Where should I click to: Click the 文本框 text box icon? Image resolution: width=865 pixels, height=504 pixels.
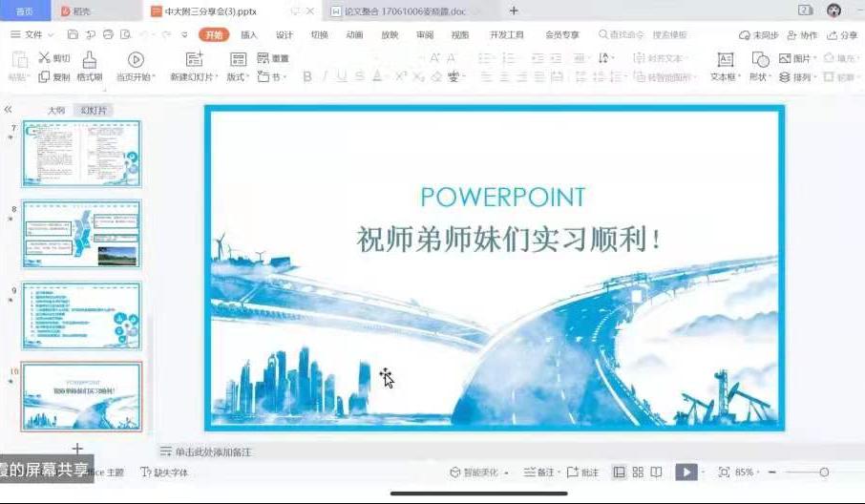725,59
